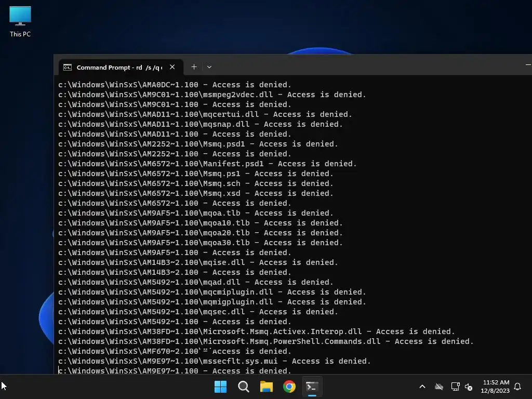Minimize the terminal window
Viewport: 532px width, 399px height.
(528, 64)
